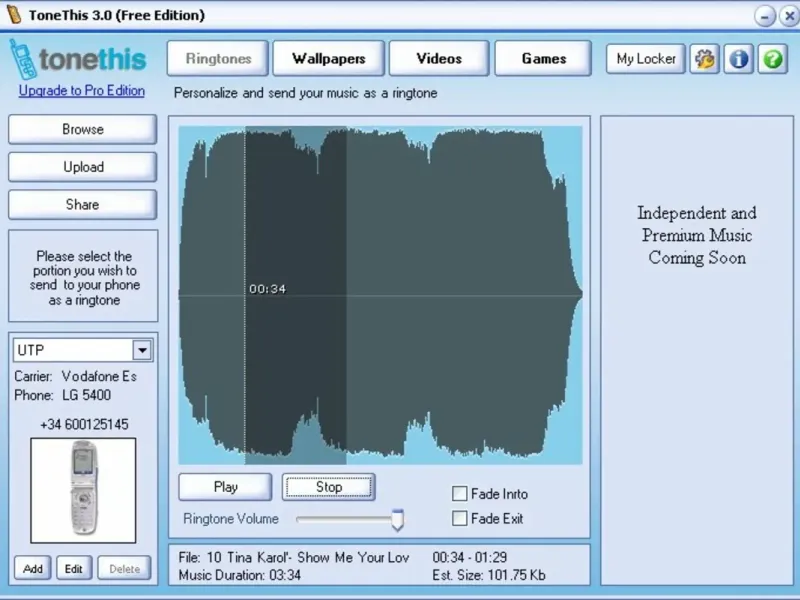Enable the Fade Exit checkbox
The height and width of the screenshot is (600, 800).
[x=460, y=518]
